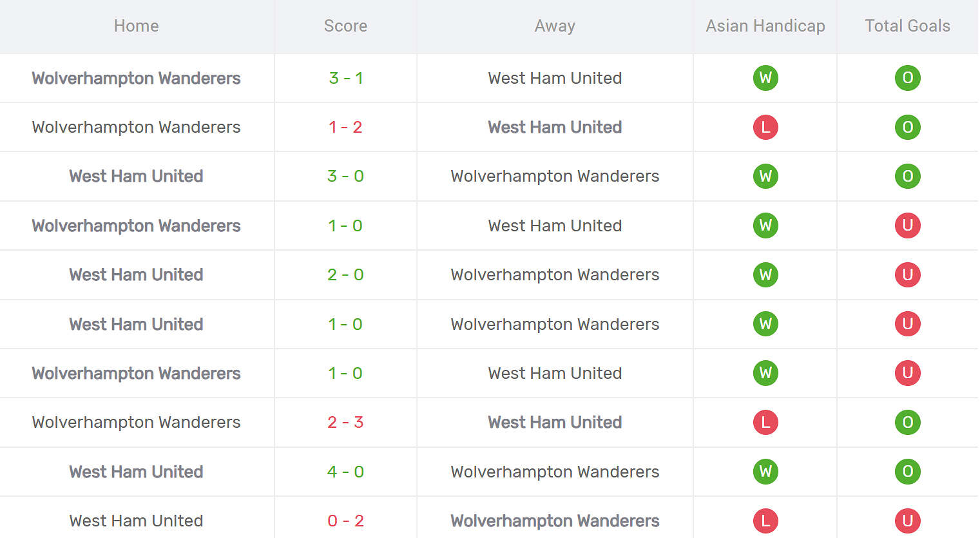The image size is (980, 538).
Task: Select the Asian Handicap column header
Action: [765, 26]
